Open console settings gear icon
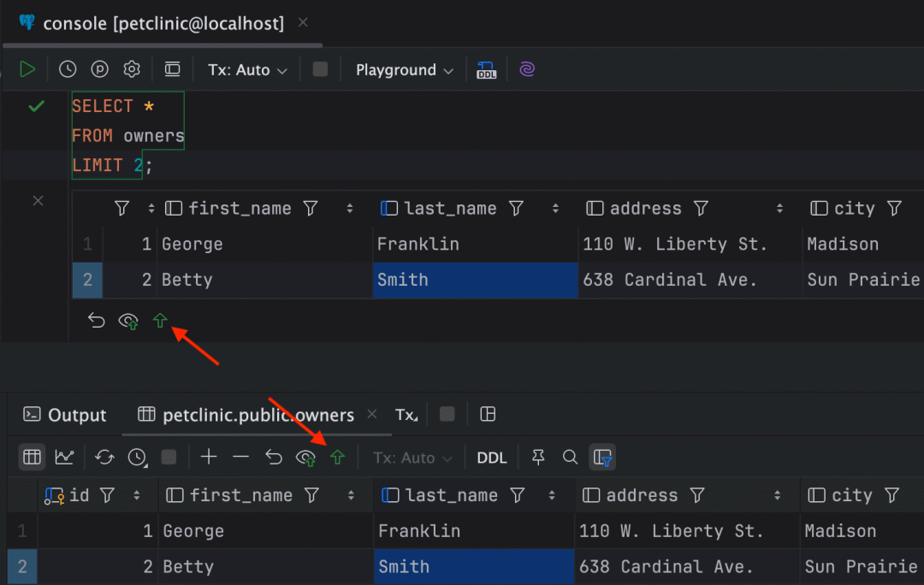The width and height of the screenshot is (924, 585). 132,69
